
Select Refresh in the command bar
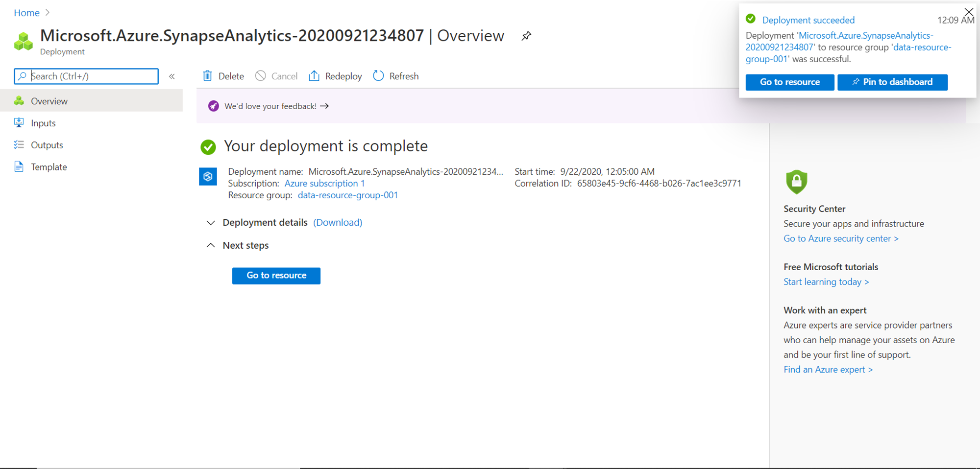396,76
